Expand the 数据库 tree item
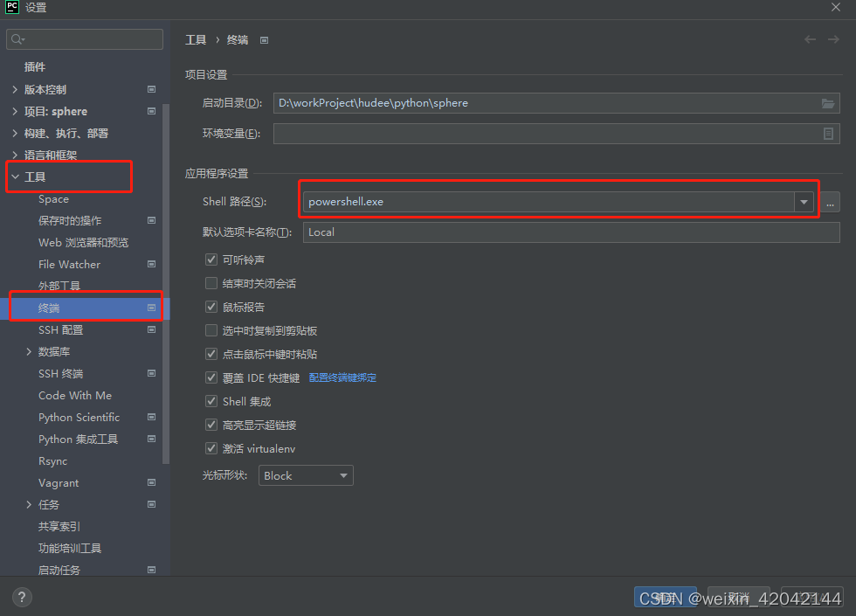This screenshot has height=616, width=856. click(27, 351)
